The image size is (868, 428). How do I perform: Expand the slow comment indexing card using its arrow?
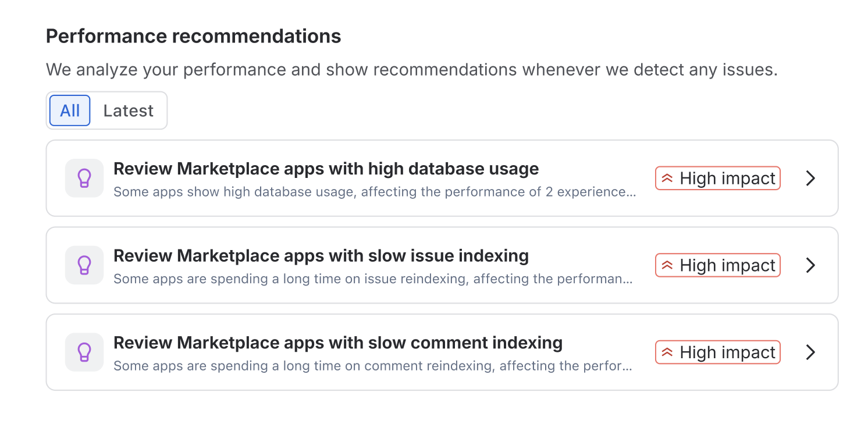click(x=810, y=352)
